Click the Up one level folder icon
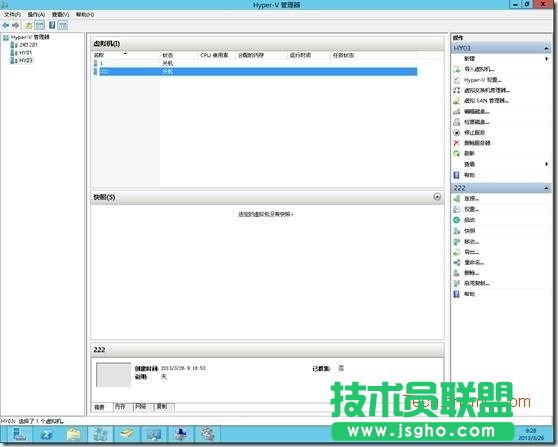This screenshot has width=558, height=447. [x=28, y=25]
